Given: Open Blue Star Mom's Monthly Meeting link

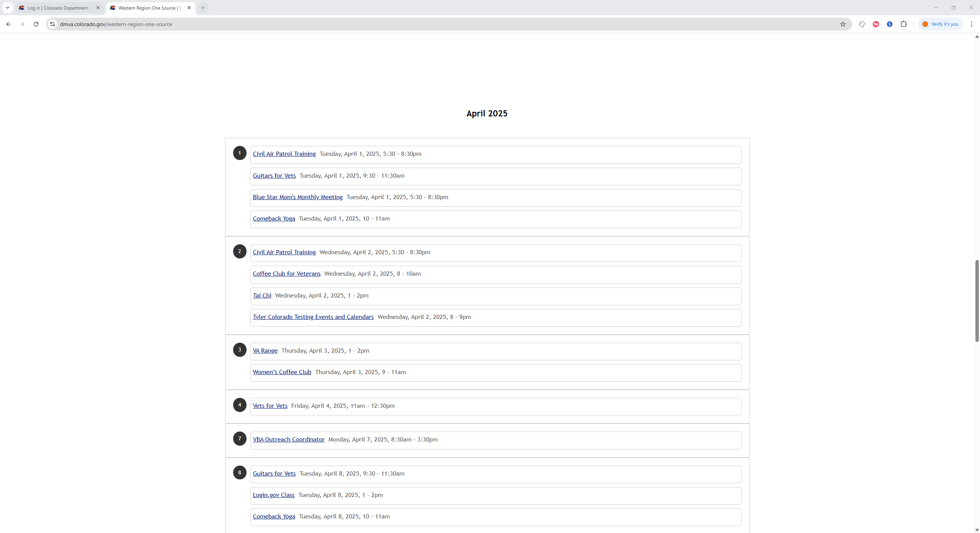Looking at the screenshot, I should tap(297, 197).
